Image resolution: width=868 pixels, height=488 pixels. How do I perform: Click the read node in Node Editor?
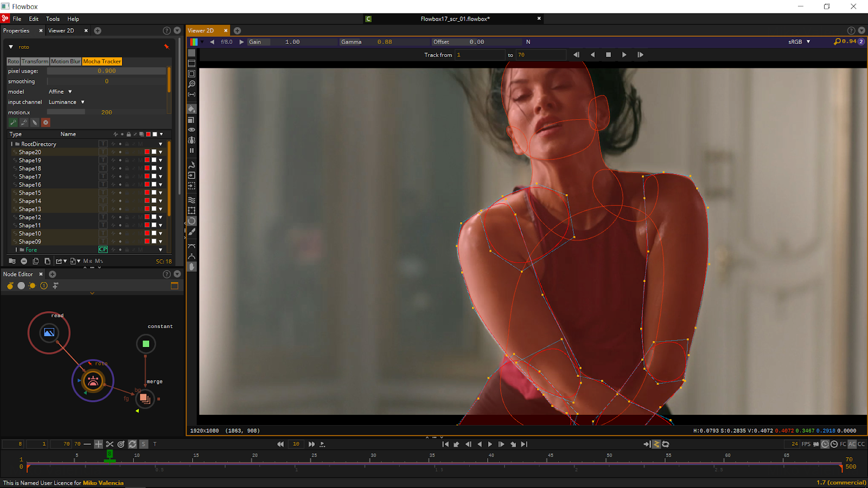(49, 332)
